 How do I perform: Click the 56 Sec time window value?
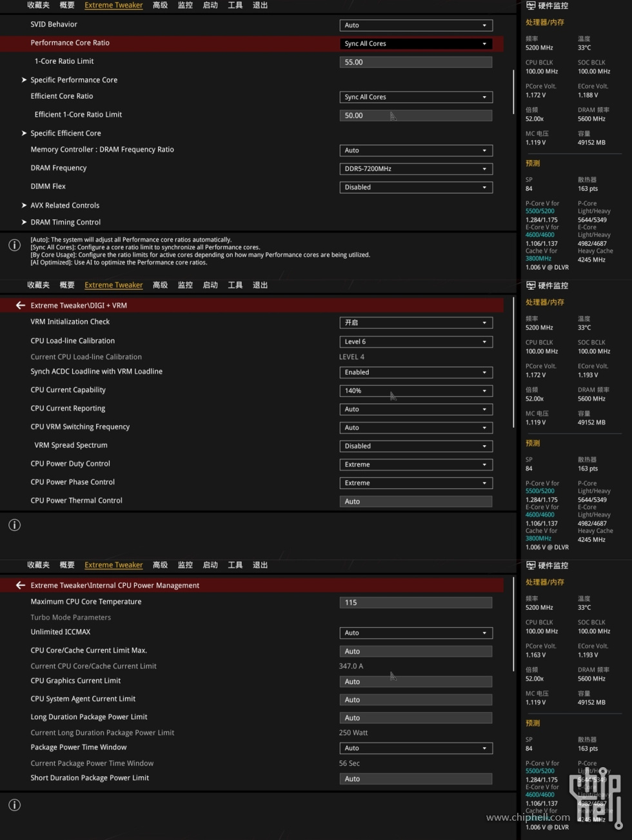point(350,764)
